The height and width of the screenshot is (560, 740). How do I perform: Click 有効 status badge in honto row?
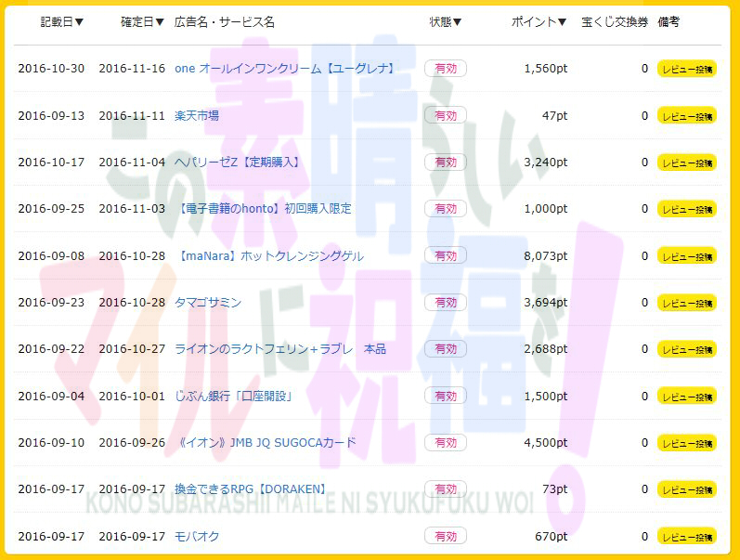[446, 209]
